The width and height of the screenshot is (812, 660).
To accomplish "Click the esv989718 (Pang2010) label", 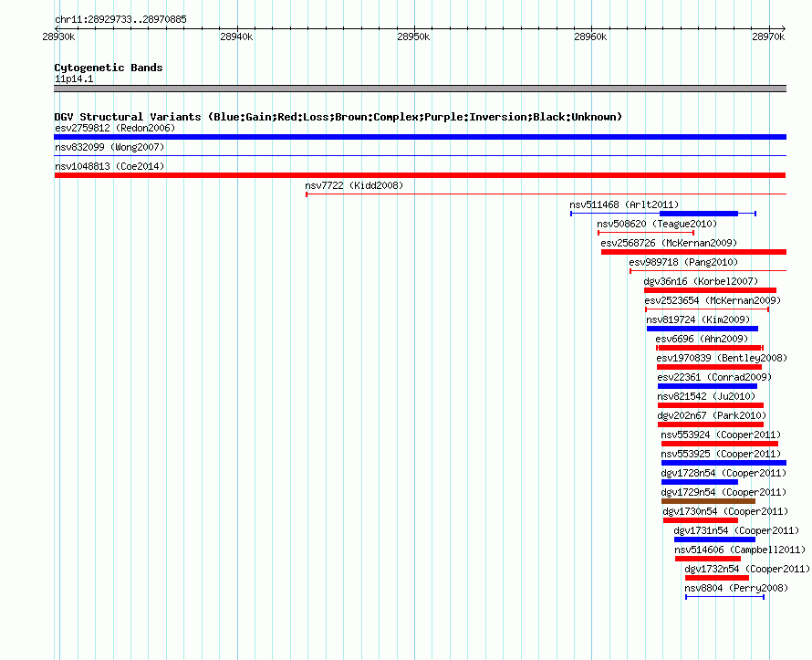I will coord(683,262).
